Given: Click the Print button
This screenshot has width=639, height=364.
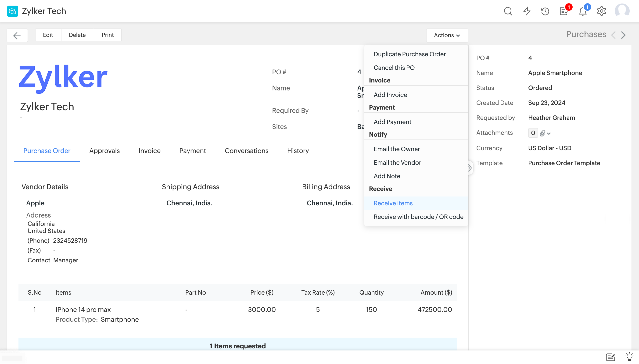Looking at the screenshot, I should tap(107, 35).
